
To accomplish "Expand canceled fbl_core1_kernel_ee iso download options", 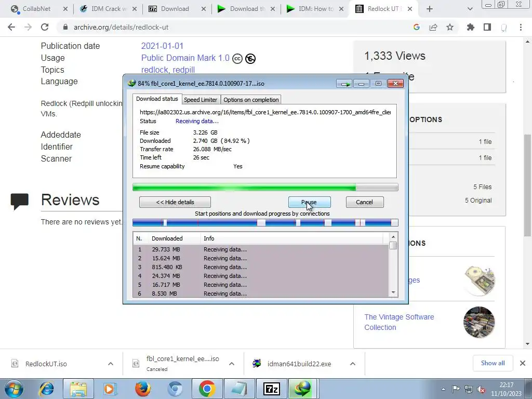I will click(x=232, y=364).
